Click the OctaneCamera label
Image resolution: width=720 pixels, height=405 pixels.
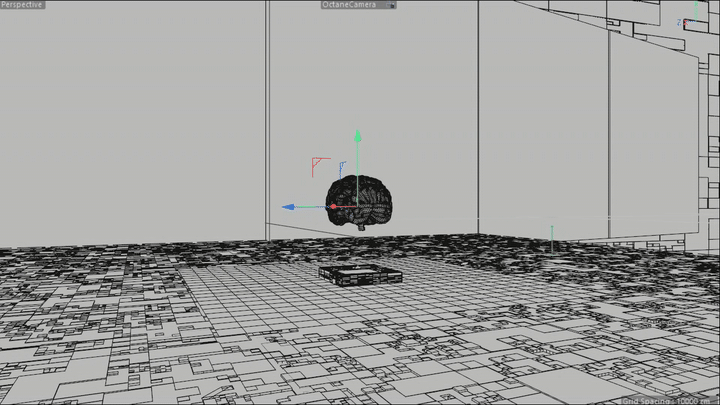pos(349,5)
